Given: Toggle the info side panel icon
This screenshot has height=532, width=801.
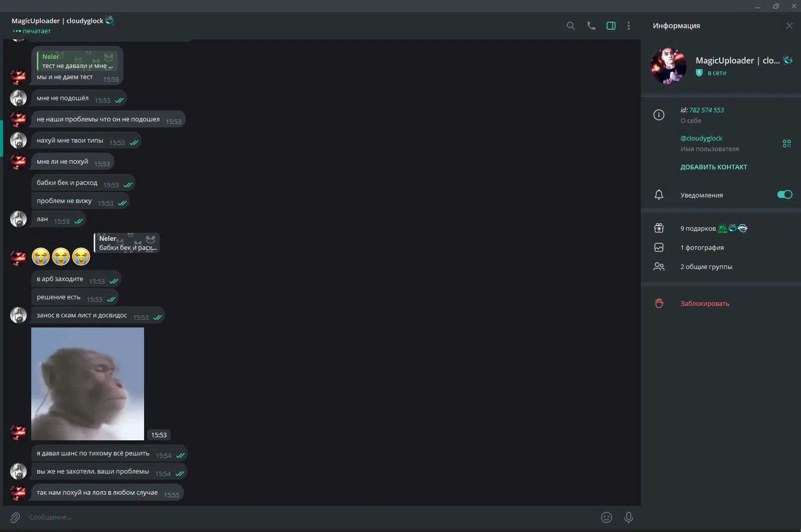Looking at the screenshot, I should coord(611,26).
